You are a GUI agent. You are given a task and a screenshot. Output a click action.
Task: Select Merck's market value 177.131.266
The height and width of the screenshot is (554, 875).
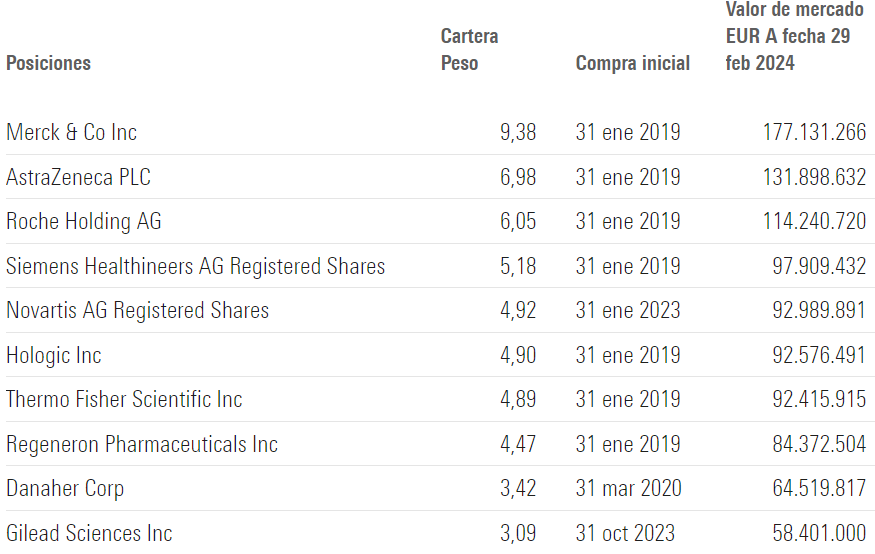(814, 133)
